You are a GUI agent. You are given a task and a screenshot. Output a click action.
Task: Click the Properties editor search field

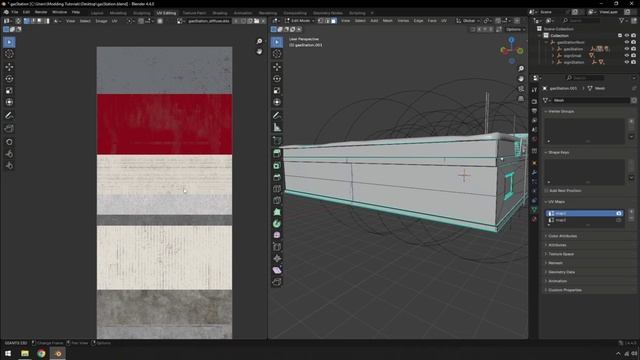pos(584,78)
